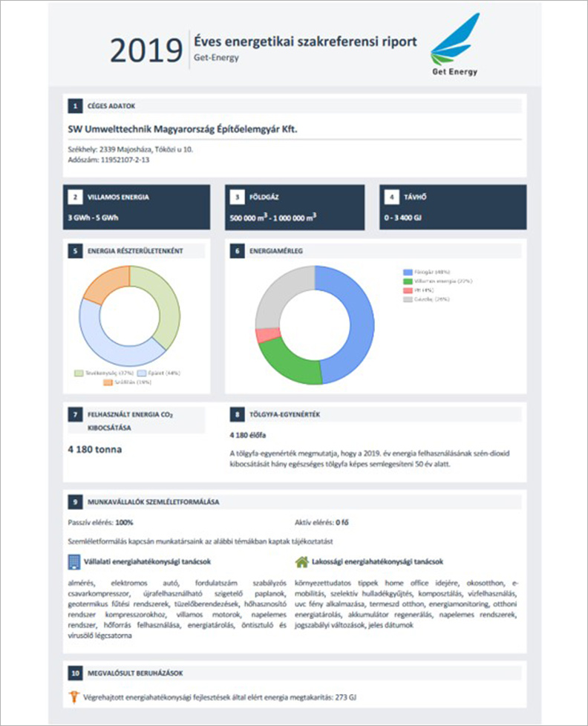Viewport: 588px width, 726px height.
Task: Click the Get Energy logo
Action: point(454,45)
